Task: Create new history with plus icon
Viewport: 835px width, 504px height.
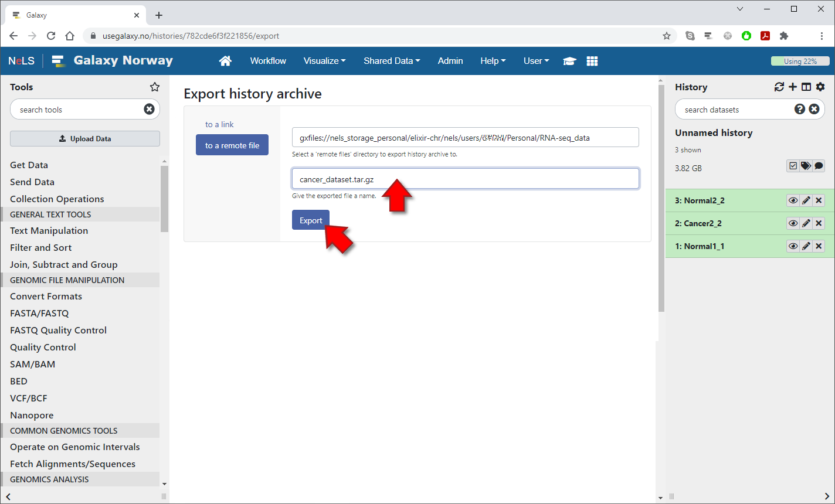Action: (793, 87)
